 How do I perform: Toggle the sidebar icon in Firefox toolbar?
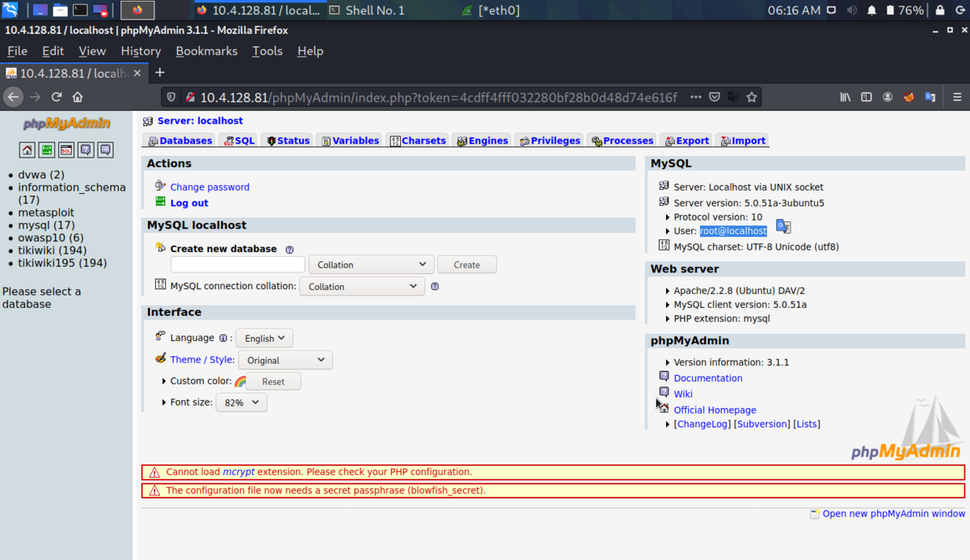(867, 97)
